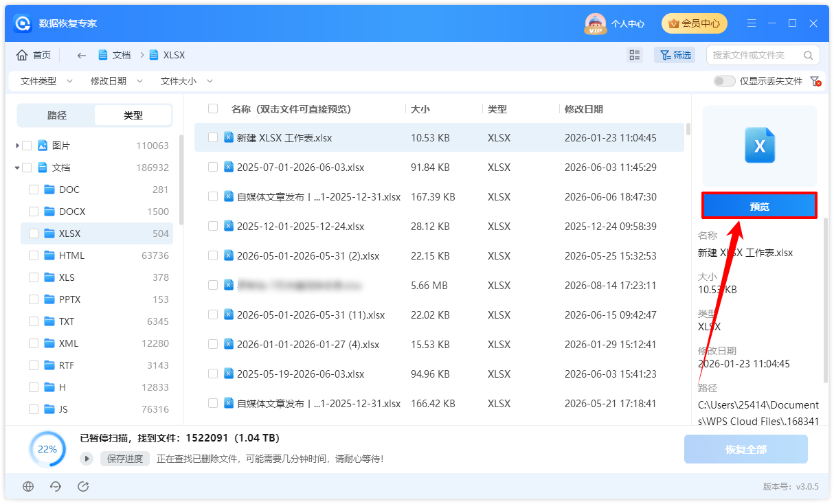This screenshot has height=504, width=834.
Task: Sort by 修改日期 column header
Action: point(584,109)
